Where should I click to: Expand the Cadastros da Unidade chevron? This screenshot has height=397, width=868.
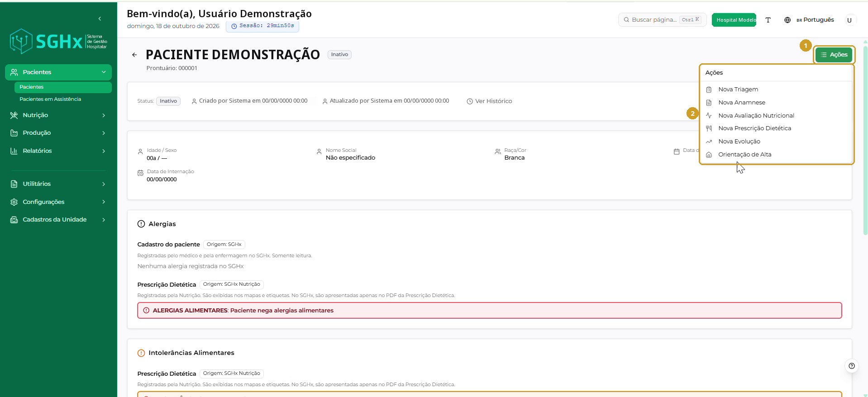104,220
